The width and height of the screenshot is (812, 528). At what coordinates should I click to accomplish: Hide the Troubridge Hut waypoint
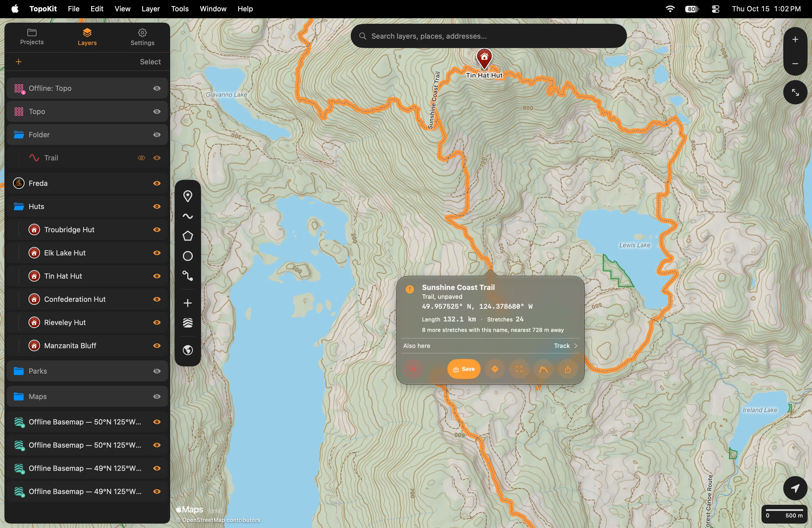(x=157, y=230)
